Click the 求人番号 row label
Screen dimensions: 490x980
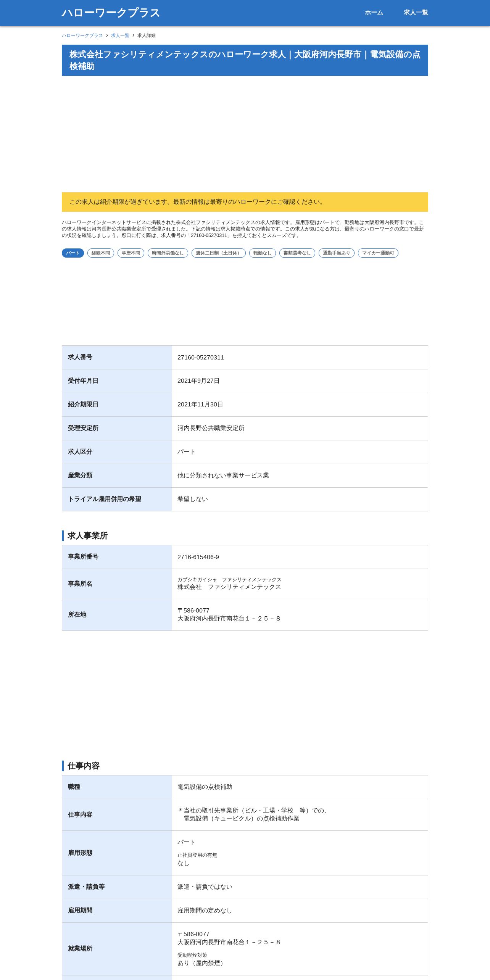[80, 357]
